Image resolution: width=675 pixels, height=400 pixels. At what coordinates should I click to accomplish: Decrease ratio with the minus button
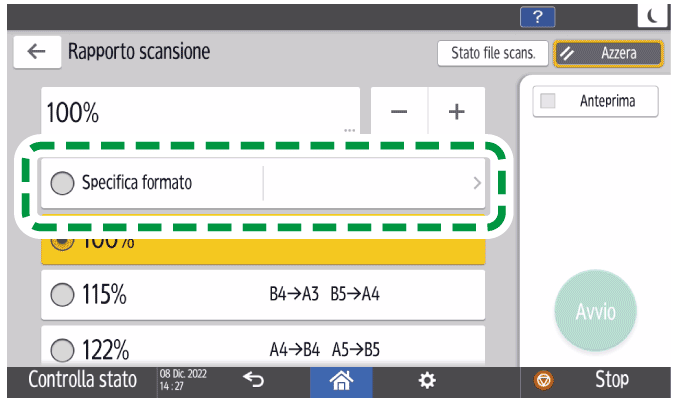[399, 112]
